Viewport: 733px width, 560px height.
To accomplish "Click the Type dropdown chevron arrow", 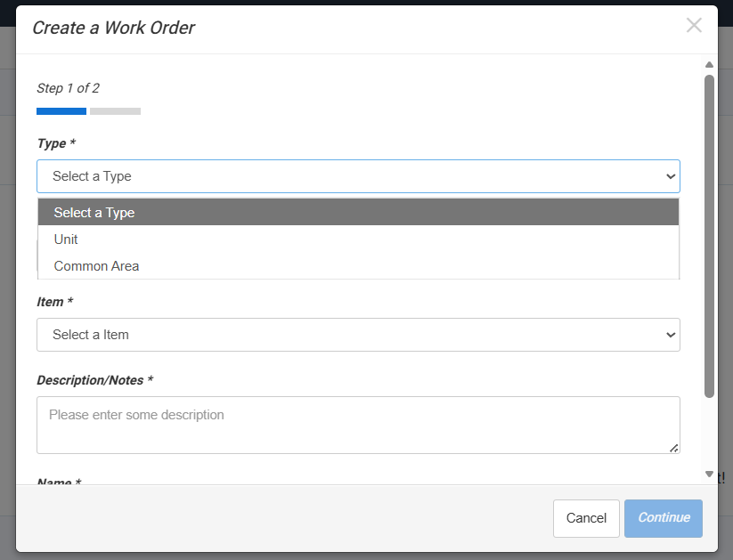I will coord(671,176).
